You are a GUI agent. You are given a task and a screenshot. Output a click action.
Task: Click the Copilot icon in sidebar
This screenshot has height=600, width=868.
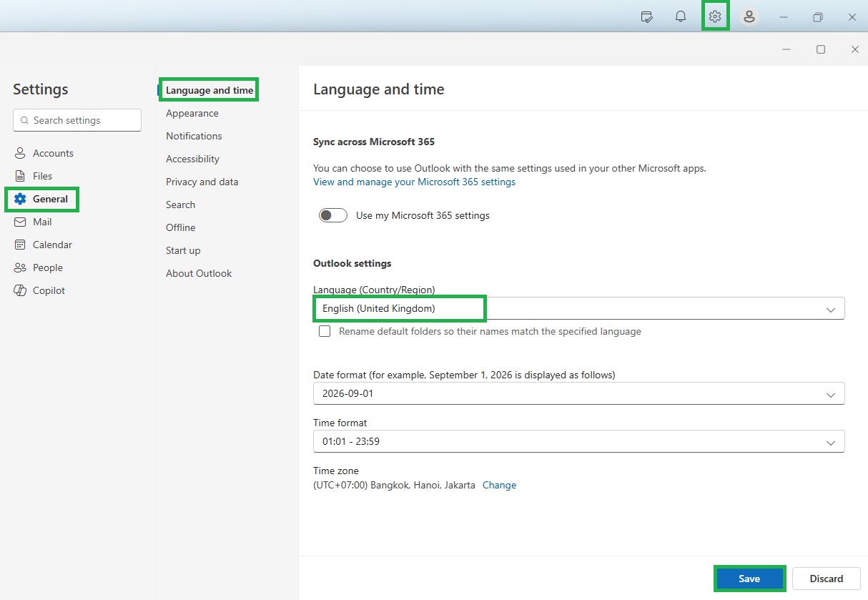click(x=20, y=290)
